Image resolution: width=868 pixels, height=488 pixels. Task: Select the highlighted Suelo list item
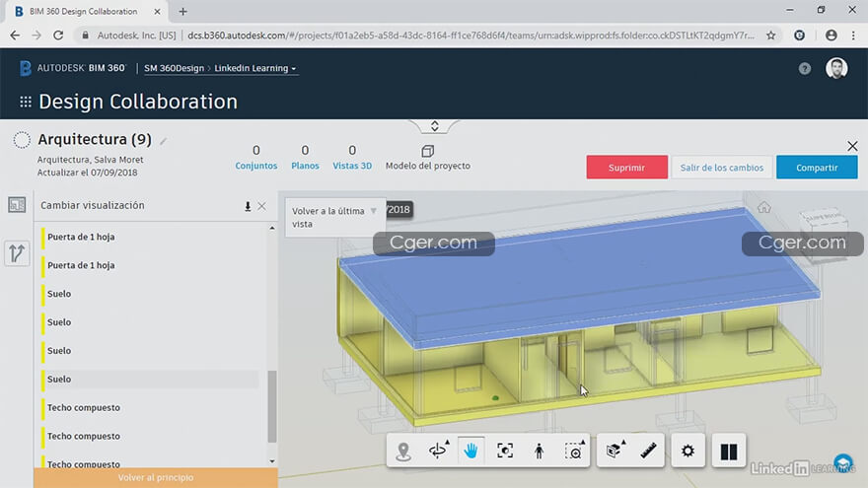(x=150, y=379)
